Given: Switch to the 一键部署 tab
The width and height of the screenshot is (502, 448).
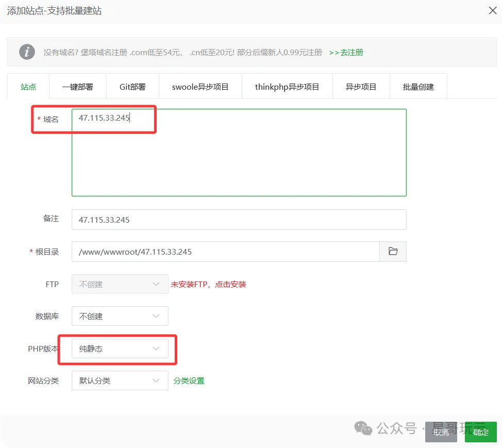Looking at the screenshot, I should pyautogui.click(x=77, y=86).
